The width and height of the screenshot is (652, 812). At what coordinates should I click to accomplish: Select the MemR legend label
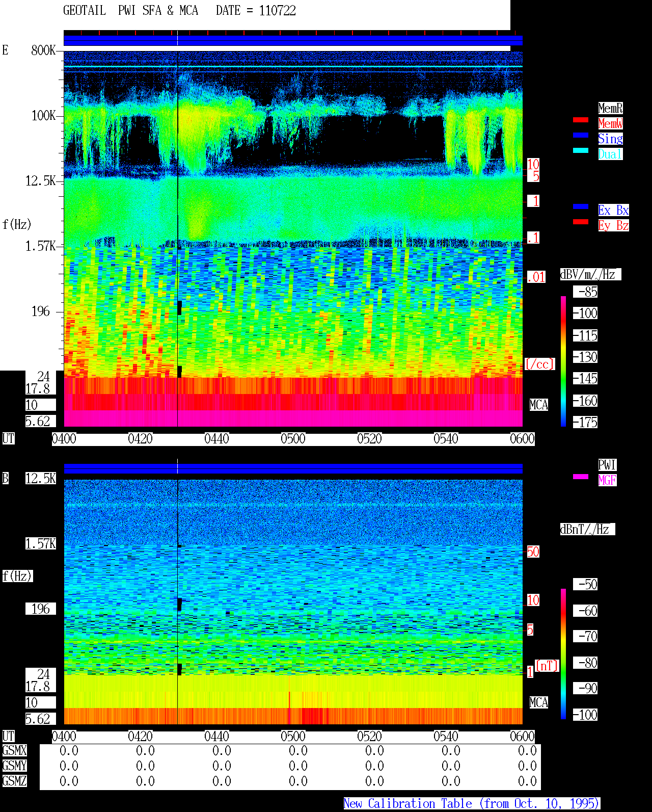pyautogui.click(x=610, y=108)
